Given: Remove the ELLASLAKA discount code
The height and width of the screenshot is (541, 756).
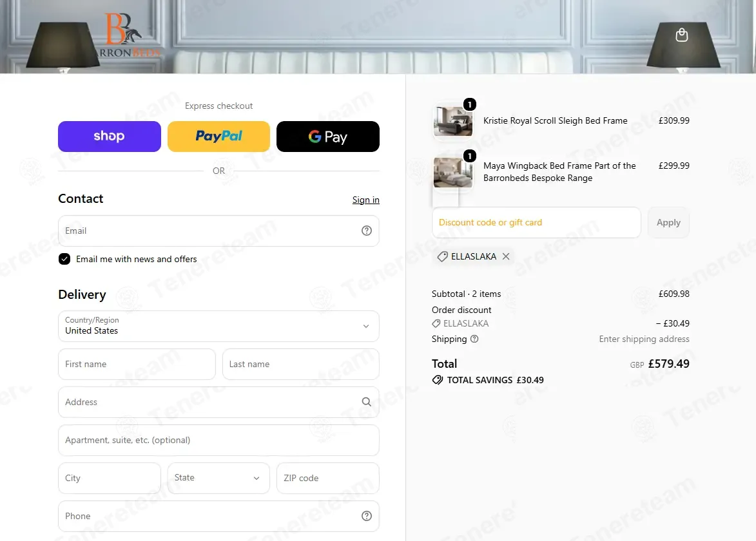Looking at the screenshot, I should 506,256.
